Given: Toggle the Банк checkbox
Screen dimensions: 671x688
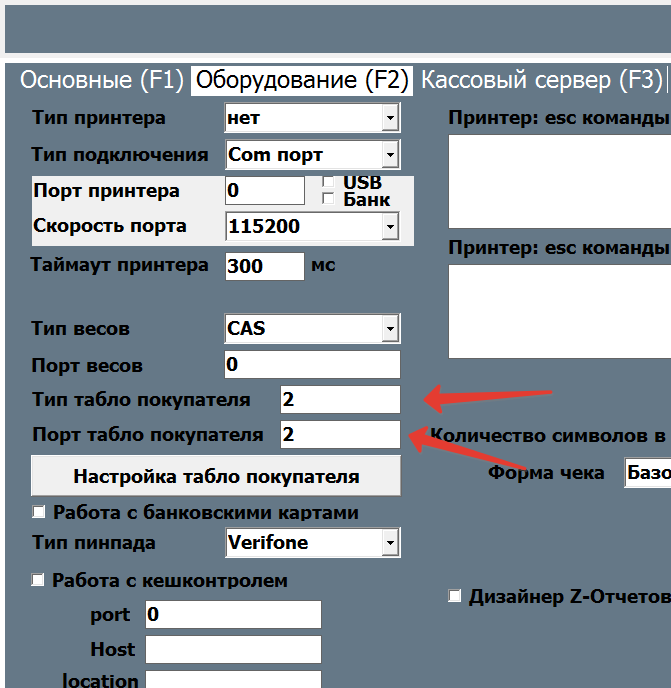Looking at the screenshot, I should coord(327,199).
